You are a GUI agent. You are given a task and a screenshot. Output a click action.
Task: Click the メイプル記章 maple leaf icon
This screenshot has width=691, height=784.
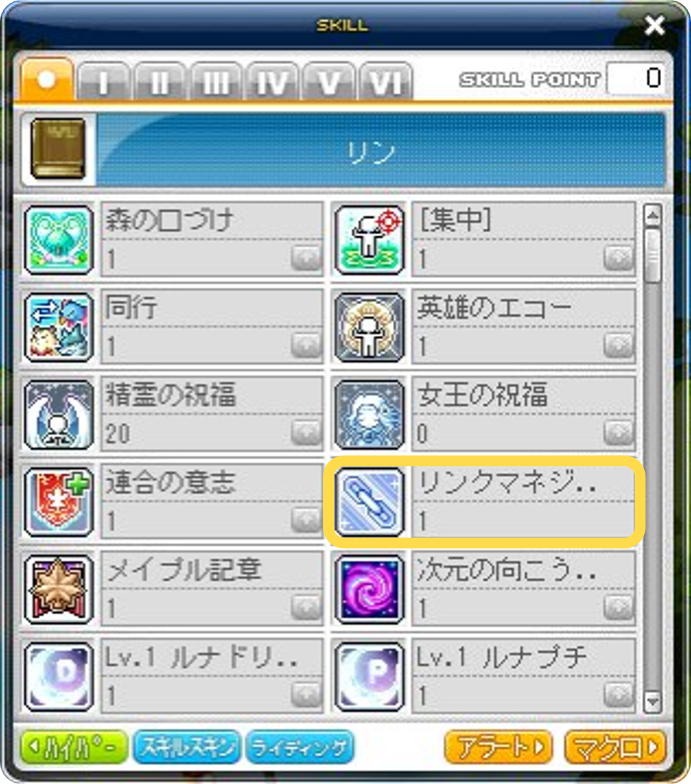tap(59, 589)
